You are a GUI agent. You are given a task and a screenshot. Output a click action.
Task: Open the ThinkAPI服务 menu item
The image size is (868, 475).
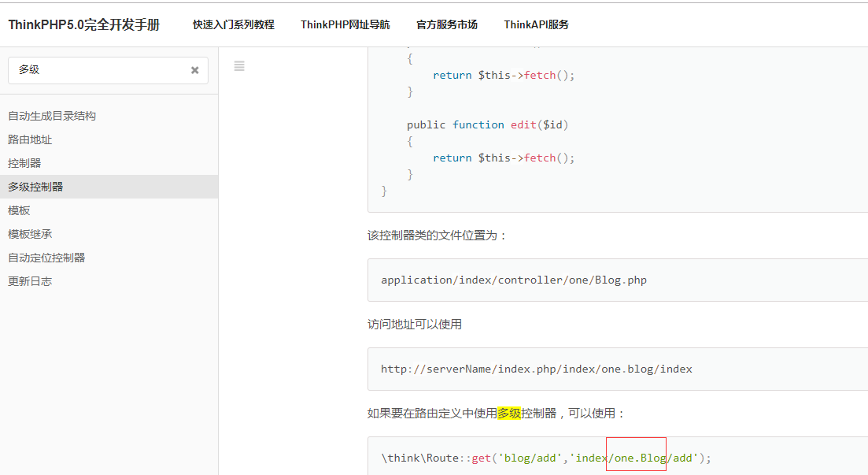coord(537,24)
